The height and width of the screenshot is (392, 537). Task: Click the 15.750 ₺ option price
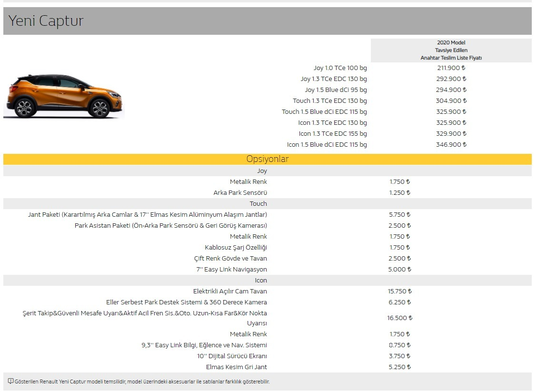click(x=399, y=291)
